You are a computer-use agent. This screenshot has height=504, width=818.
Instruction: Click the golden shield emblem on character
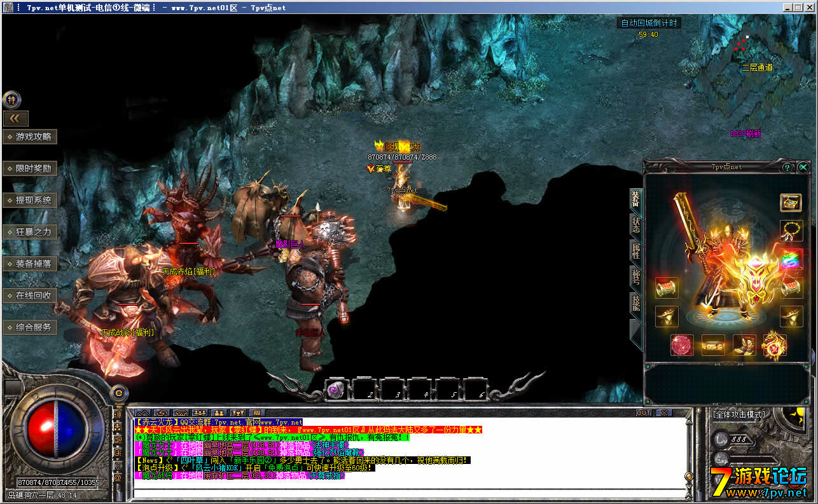click(757, 280)
